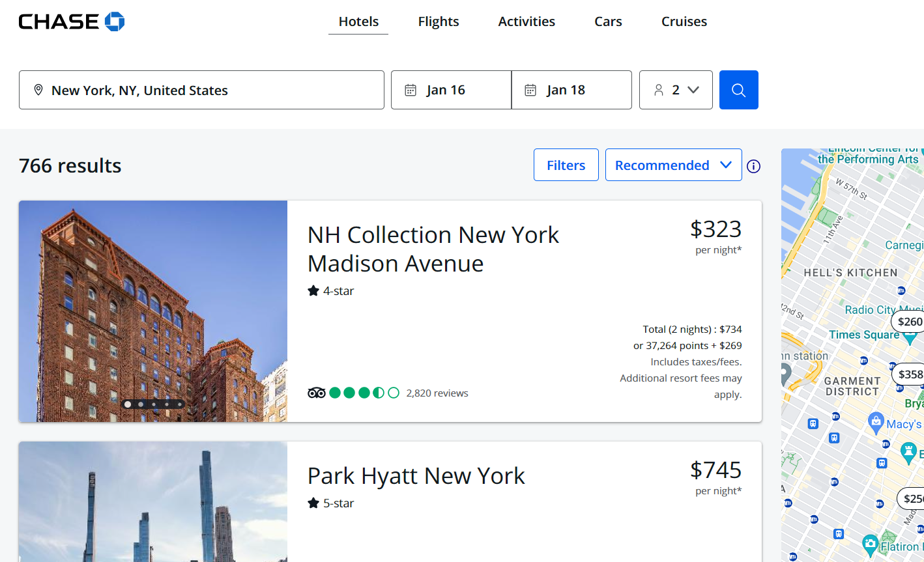Open calendar icon for Jan 16 check-in
Viewport: 924px width, 562px height.
[x=411, y=90]
